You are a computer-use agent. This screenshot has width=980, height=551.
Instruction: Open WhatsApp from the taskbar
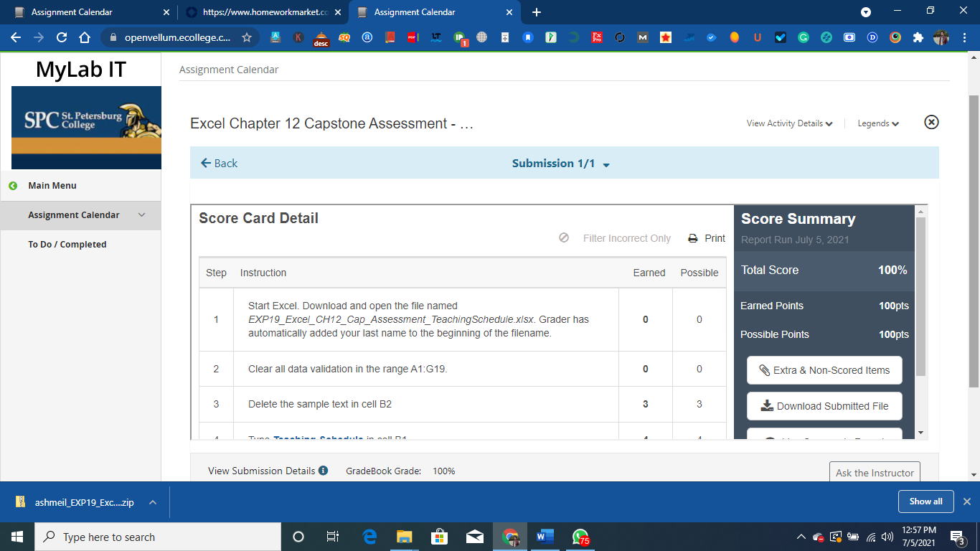point(580,537)
